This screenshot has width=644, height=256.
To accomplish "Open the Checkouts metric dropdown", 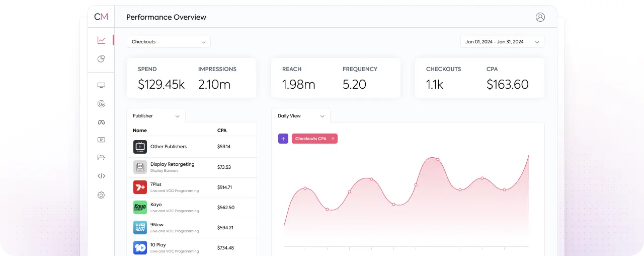I will pyautogui.click(x=169, y=42).
